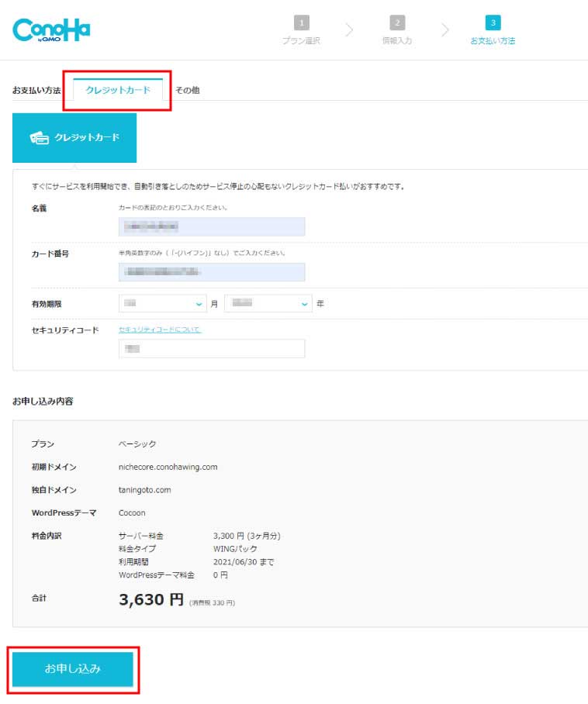Click the セキュリティコード input box

[x=212, y=349]
